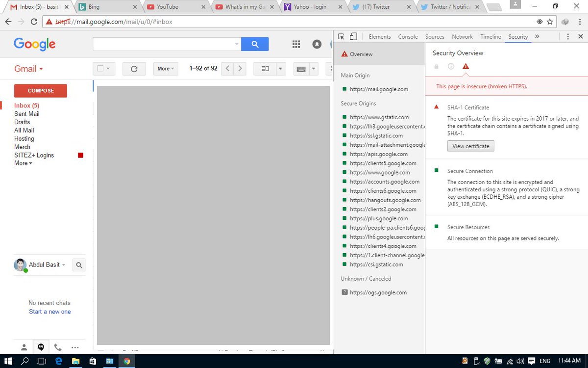This screenshot has width=588, height=368.
Task: Open the input tools keyboard icon
Action: pyautogui.click(x=301, y=69)
